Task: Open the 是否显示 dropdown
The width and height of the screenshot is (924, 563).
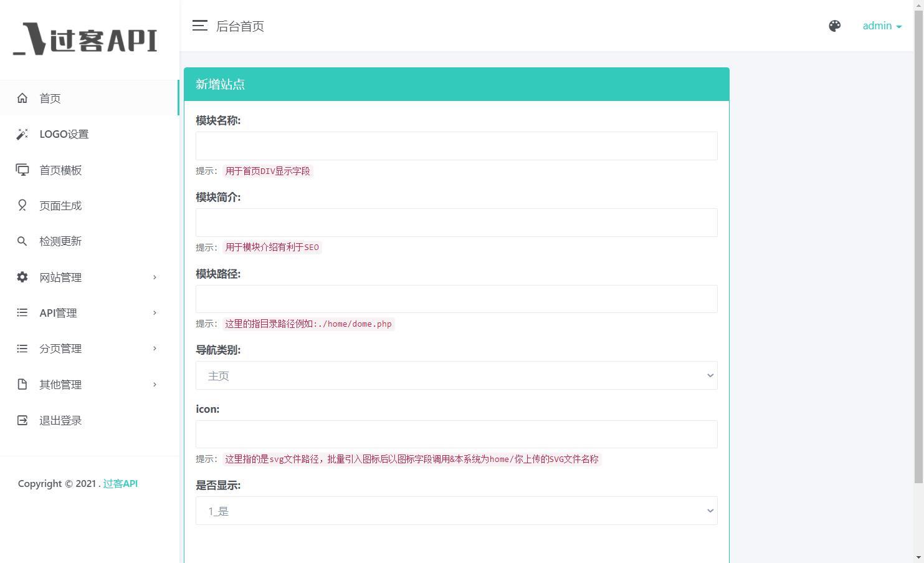Action: pos(456,511)
